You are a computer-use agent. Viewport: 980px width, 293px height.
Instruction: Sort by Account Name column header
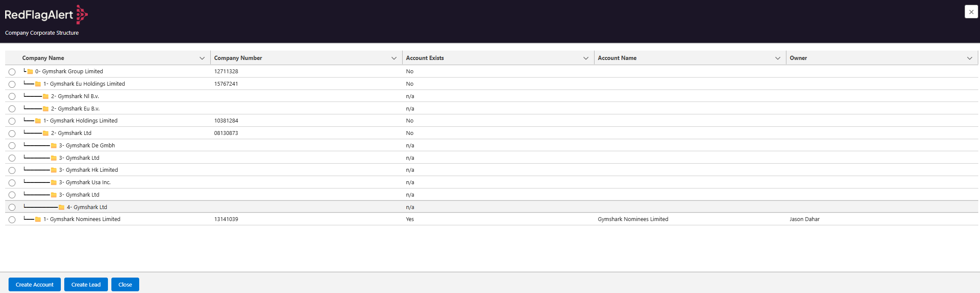(x=617, y=58)
